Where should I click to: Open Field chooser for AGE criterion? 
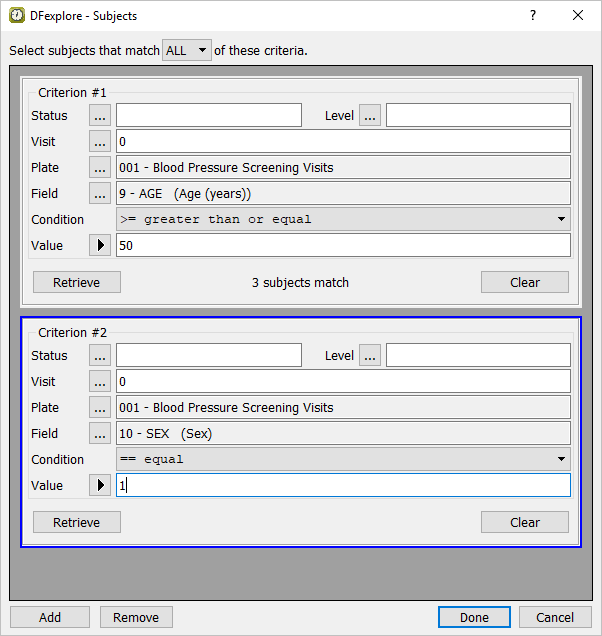point(100,194)
